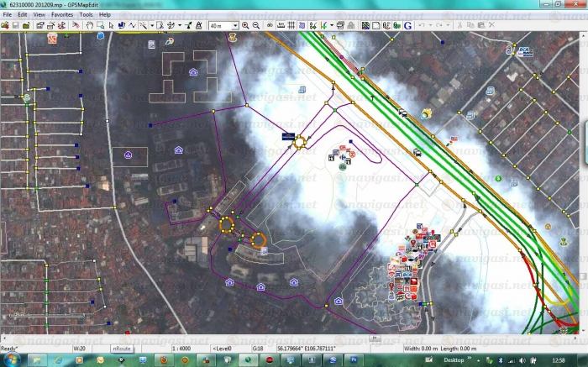Select the Zoom Out magnifier tool
588x367 pixels.
255,25
